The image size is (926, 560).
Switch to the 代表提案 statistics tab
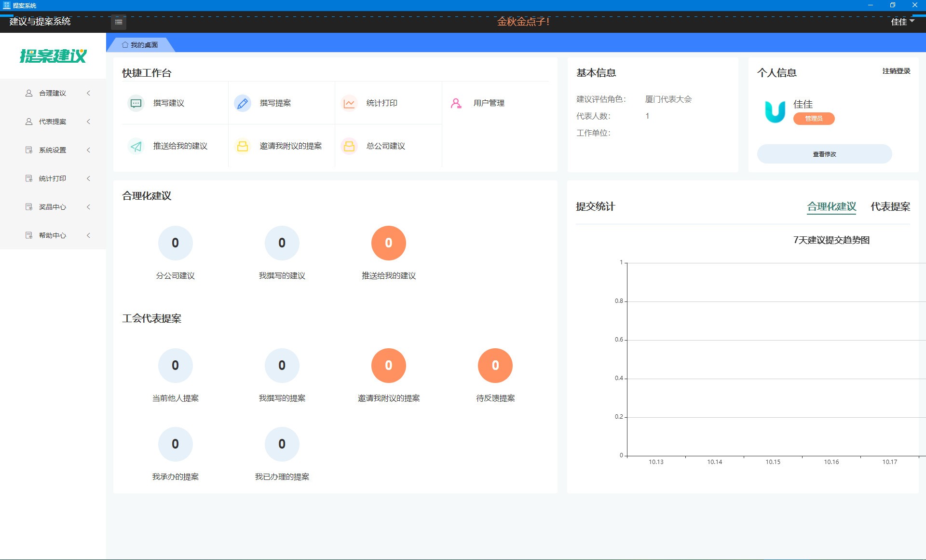[890, 206]
